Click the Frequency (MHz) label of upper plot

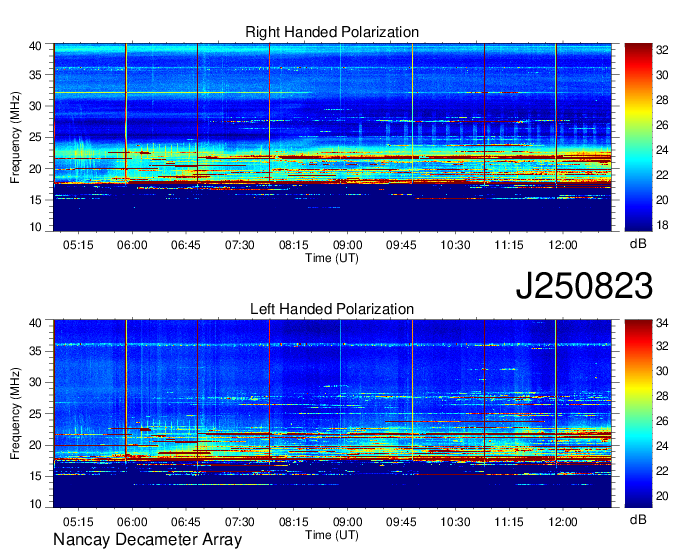click(15, 137)
